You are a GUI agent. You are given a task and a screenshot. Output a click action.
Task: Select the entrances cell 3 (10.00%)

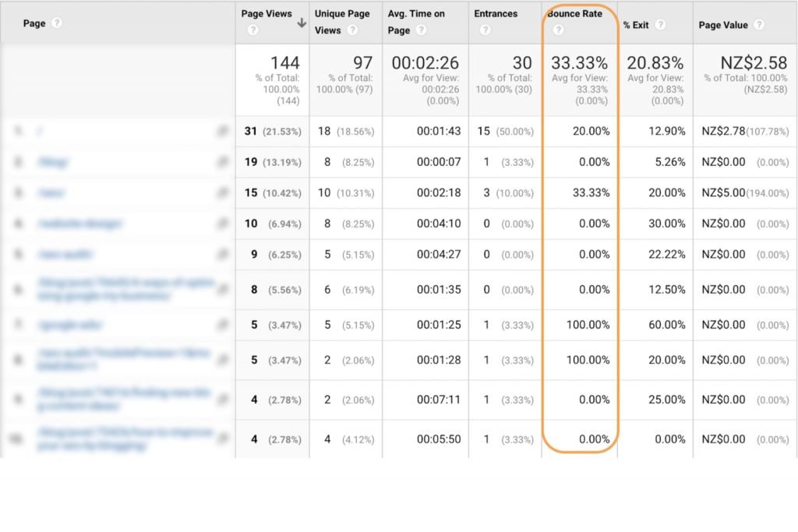click(x=508, y=192)
